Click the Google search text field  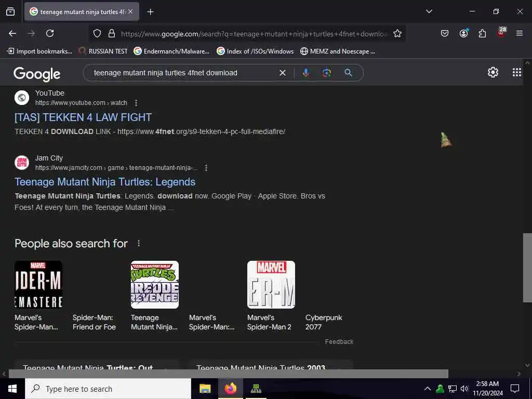tap(183, 73)
